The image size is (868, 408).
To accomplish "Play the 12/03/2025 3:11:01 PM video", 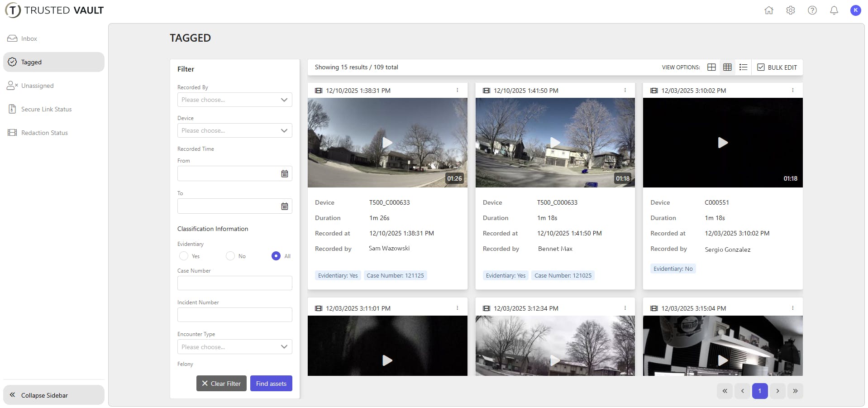I will point(387,360).
